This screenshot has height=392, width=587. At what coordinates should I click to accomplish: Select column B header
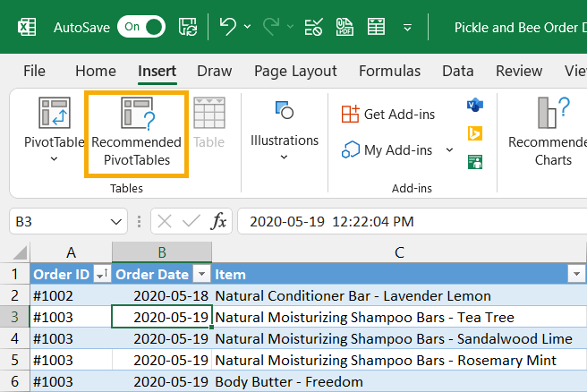tap(162, 252)
